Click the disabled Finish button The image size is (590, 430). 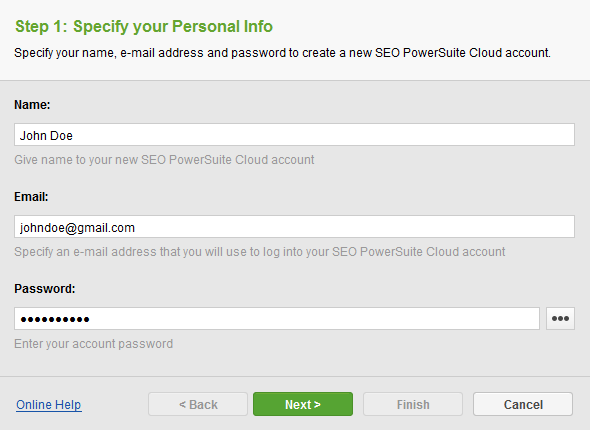(x=413, y=404)
